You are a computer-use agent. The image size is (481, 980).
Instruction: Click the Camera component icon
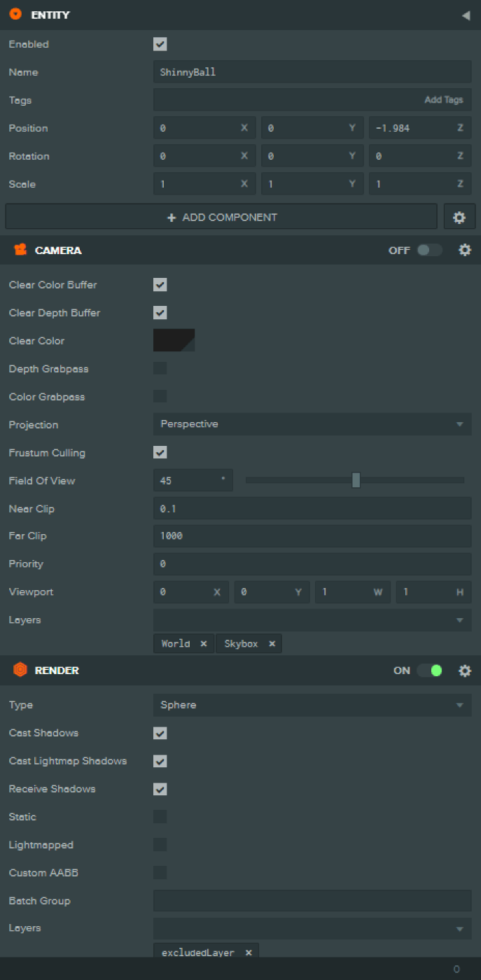(x=20, y=250)
